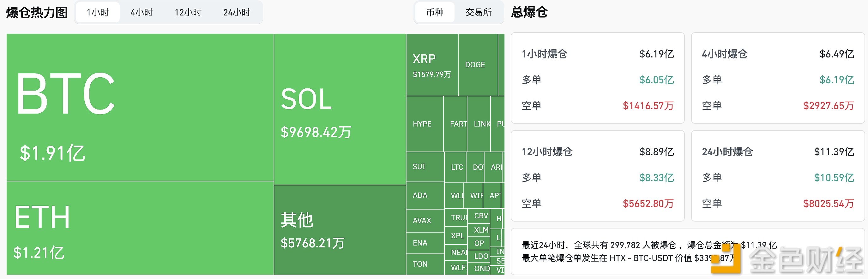868x279 pixels.
Task: Select the SOL liquidation block
Action: coord(340,109)
